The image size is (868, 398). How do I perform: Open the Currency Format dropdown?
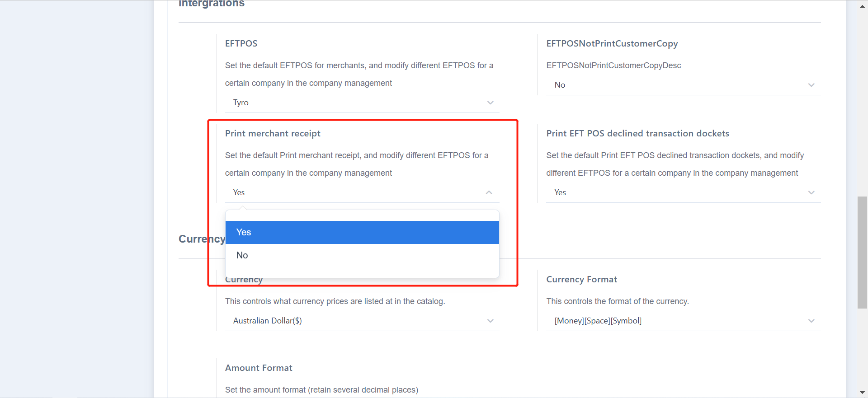click(x=683, y=321)
